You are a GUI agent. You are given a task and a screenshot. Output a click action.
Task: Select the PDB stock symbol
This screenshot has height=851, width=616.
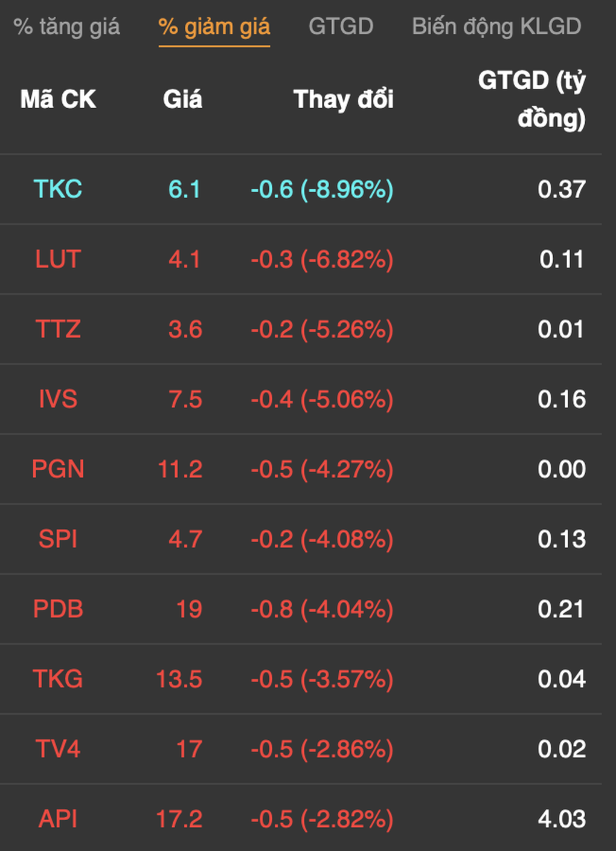click(x=58, y=609)
